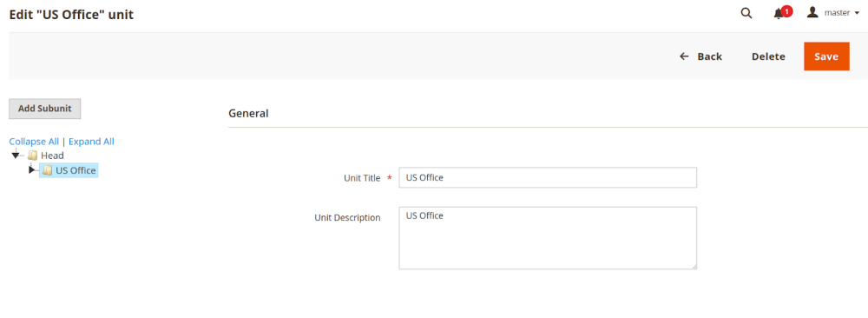Click the General section heading
This screenshot has width=868, height=318.
click(x=248, y=113)
